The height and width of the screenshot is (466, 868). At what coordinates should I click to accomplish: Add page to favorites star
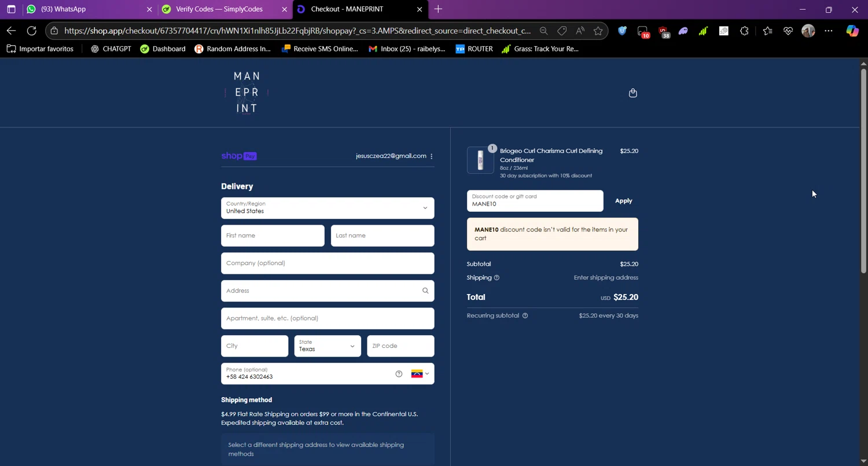598,31
